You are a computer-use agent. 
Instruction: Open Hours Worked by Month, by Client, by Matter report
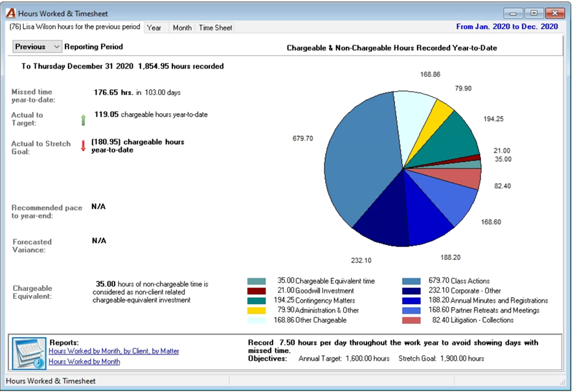(114, 351)
